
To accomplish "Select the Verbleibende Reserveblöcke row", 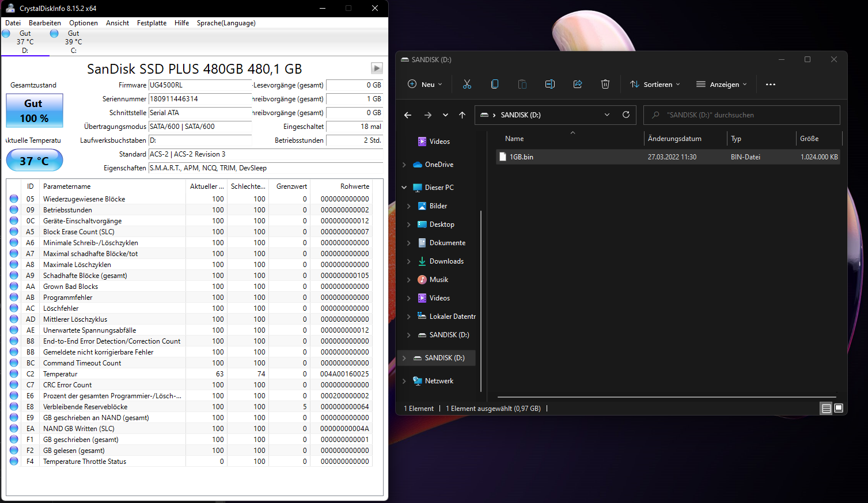I will (189, 407).
